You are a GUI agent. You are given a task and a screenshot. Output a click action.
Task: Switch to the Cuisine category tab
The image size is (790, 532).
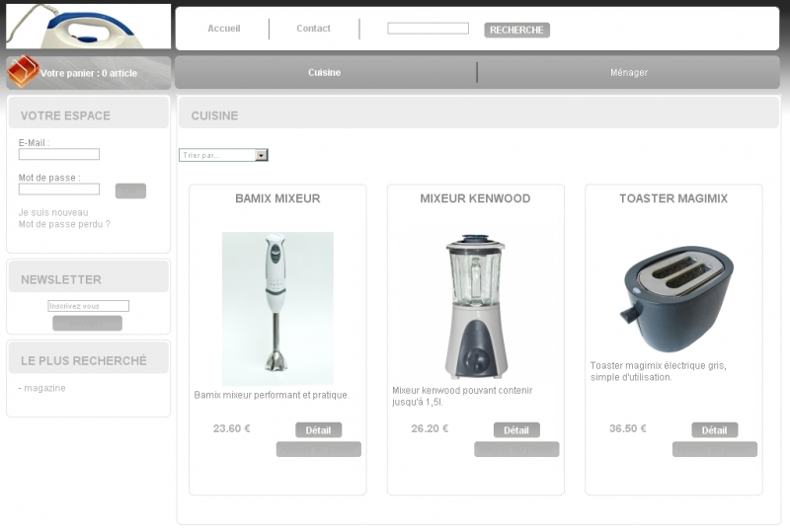click(325, 73)
